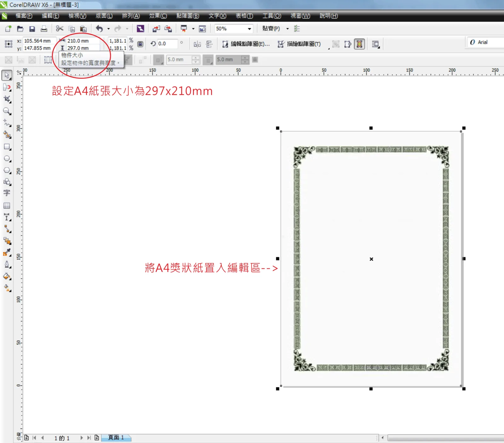Click the Save floppy disk icon
504x443 pixels.
(32, 29)
